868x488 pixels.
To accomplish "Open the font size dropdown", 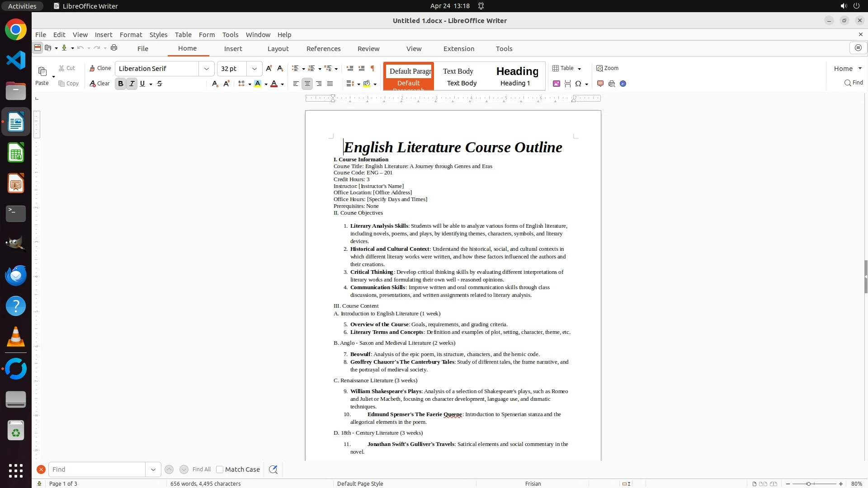I will pos(255,69).
